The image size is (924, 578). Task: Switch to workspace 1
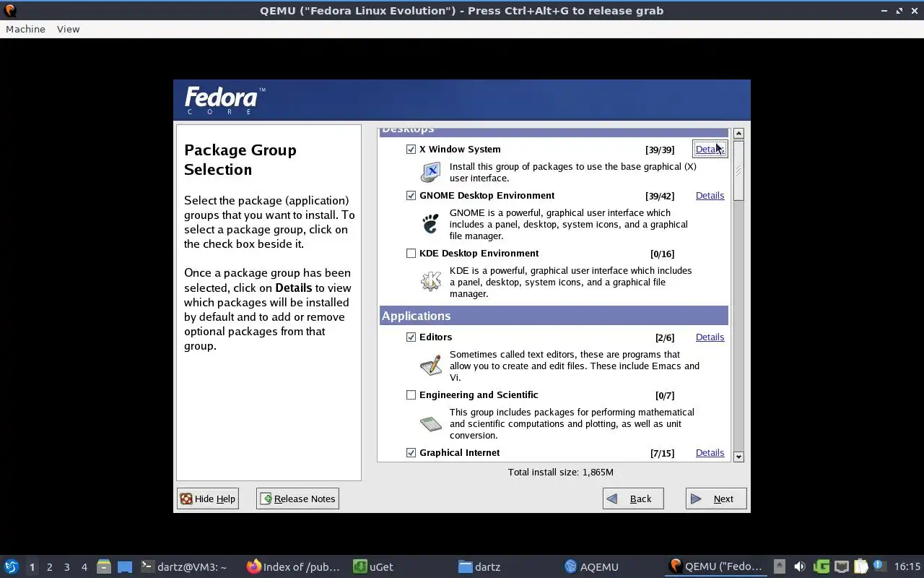[32, 566]
